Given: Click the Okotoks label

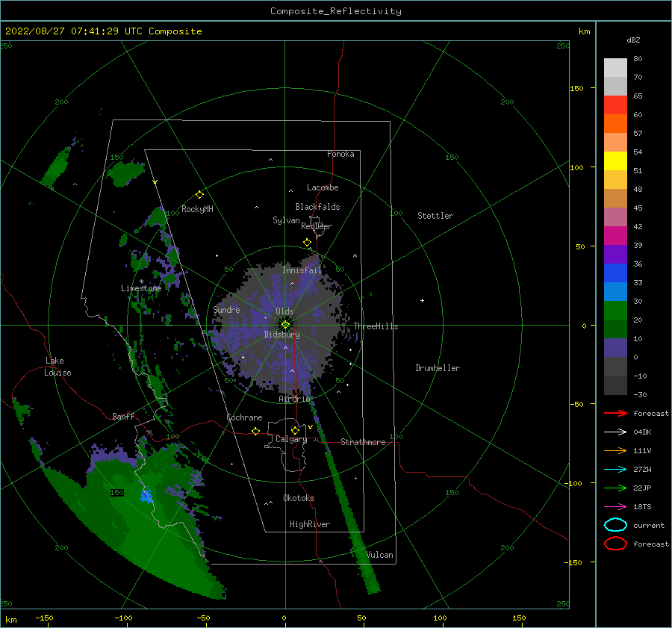Looking at the screenshot, I should (299, 498).
